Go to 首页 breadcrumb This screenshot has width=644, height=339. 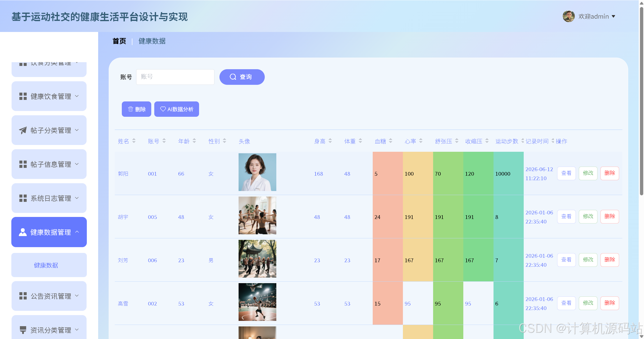(119, 41)
